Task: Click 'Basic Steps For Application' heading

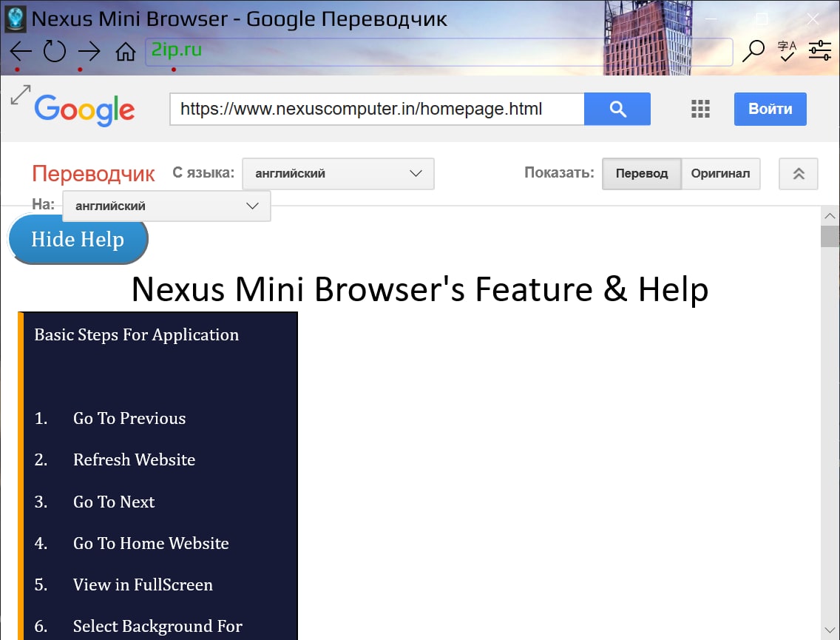Action: 137,335
